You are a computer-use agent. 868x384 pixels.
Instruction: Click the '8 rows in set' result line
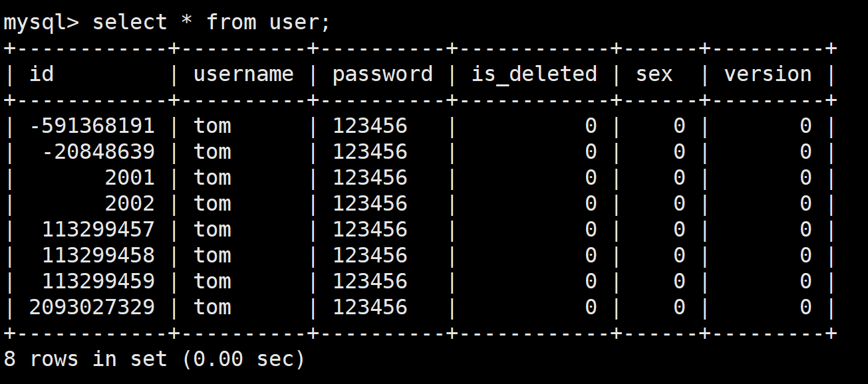click(154, 359)
